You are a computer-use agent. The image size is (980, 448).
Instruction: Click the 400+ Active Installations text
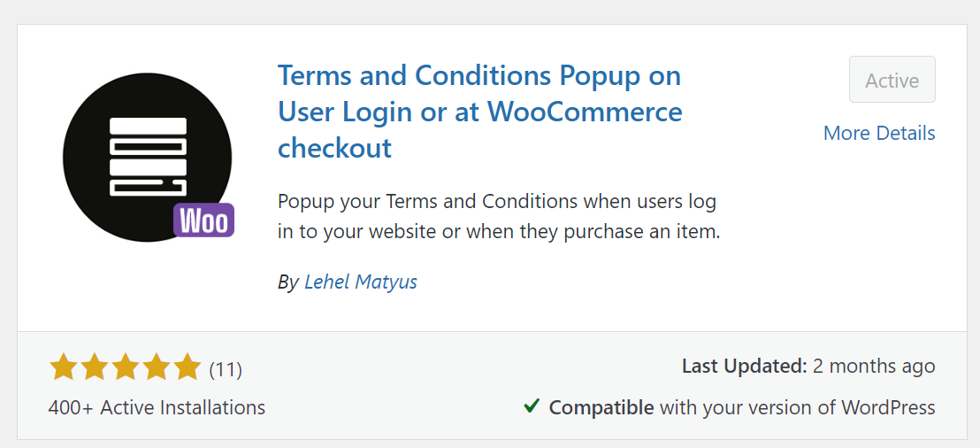click(157, 407)
